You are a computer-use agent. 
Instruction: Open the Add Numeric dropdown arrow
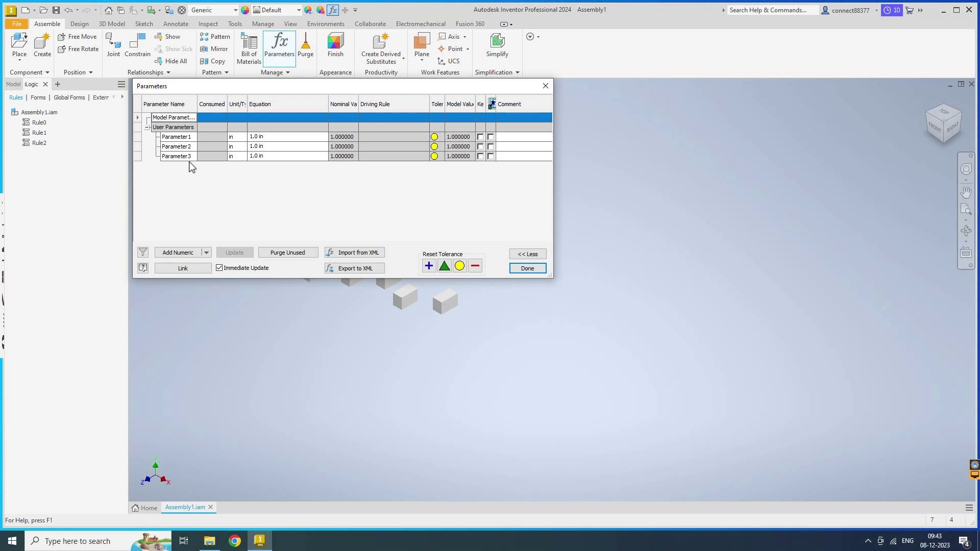tap(206, 253)
